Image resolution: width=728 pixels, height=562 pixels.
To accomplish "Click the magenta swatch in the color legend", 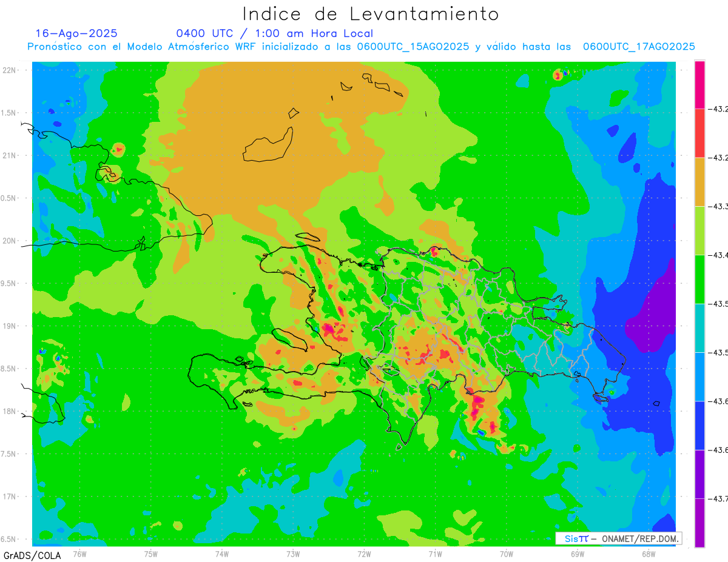I will pos(699,85).
